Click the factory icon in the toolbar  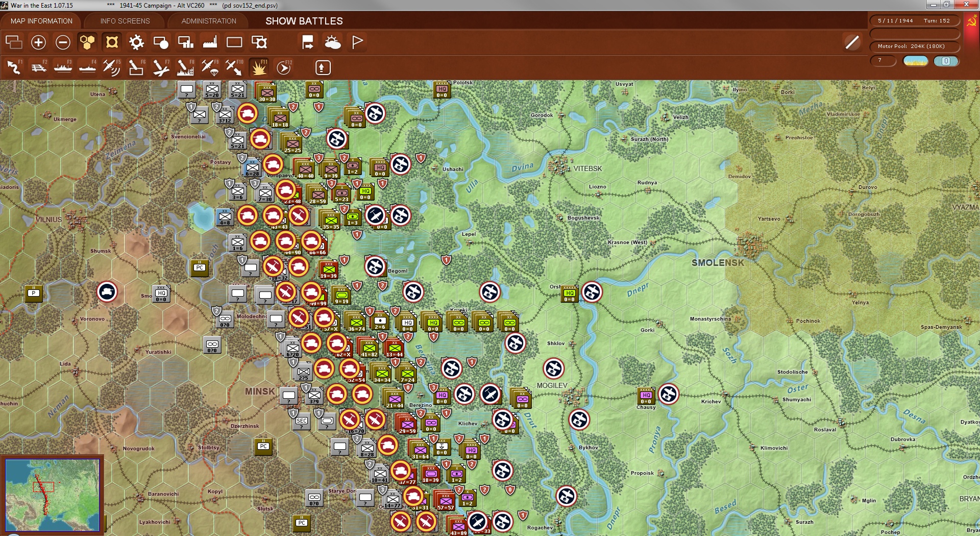(210, 42)
